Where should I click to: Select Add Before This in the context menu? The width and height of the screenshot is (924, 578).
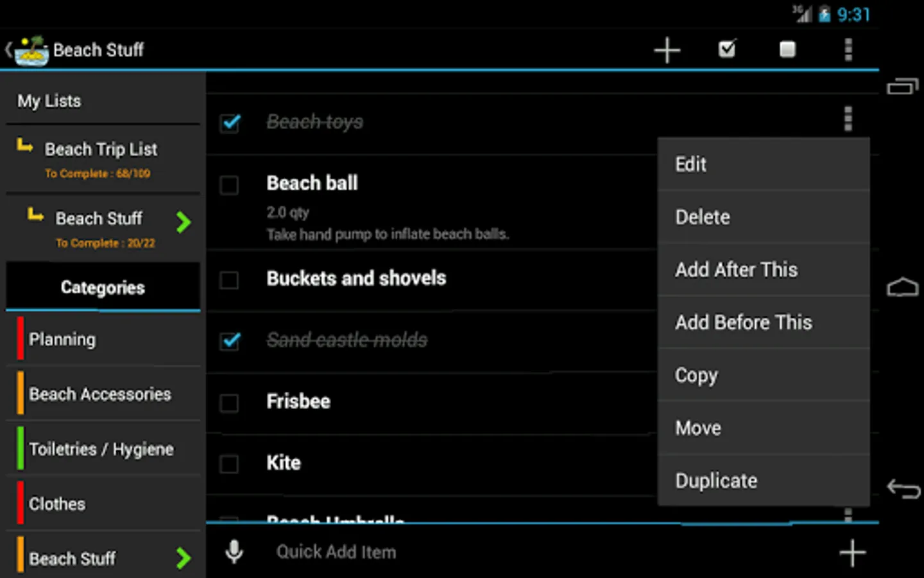click(743, 322)
